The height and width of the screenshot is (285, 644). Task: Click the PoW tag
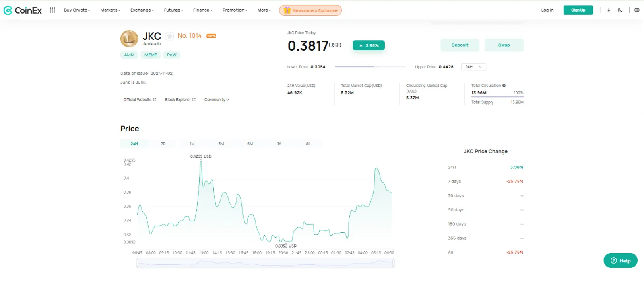click(x=172, y=55)
